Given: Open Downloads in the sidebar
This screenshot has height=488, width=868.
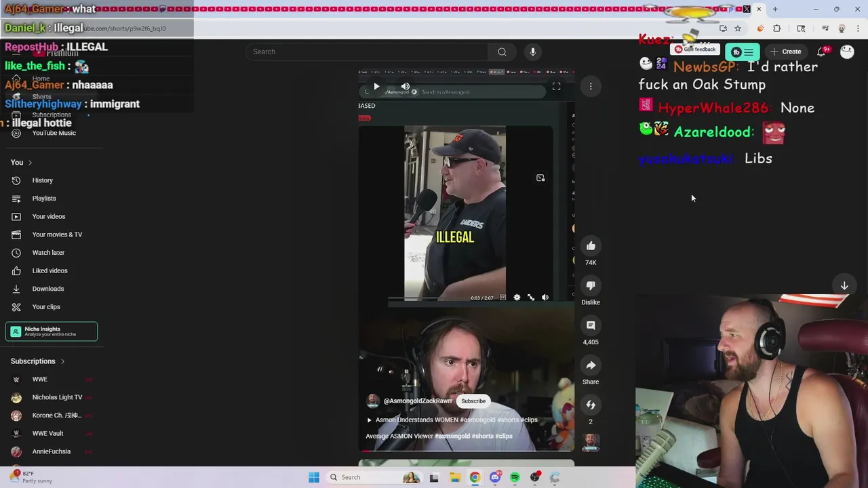Looking at the screenshot, I should coord(53,289).
